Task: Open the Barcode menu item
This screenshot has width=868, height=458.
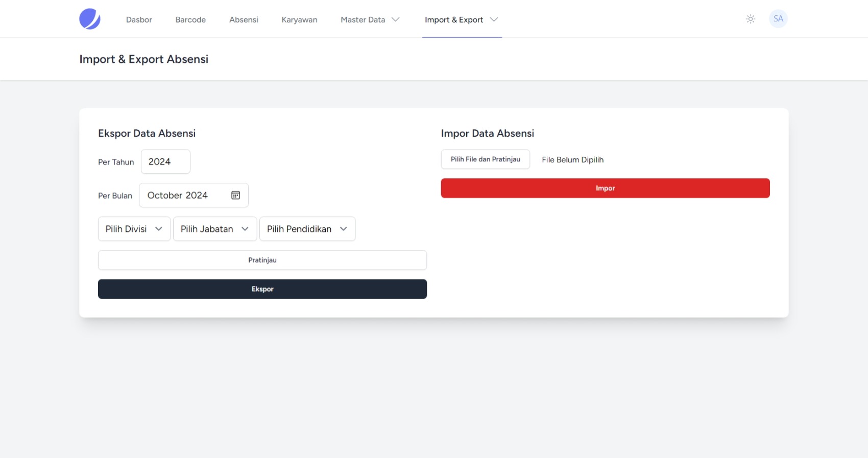Action: [x=190, y=19]
